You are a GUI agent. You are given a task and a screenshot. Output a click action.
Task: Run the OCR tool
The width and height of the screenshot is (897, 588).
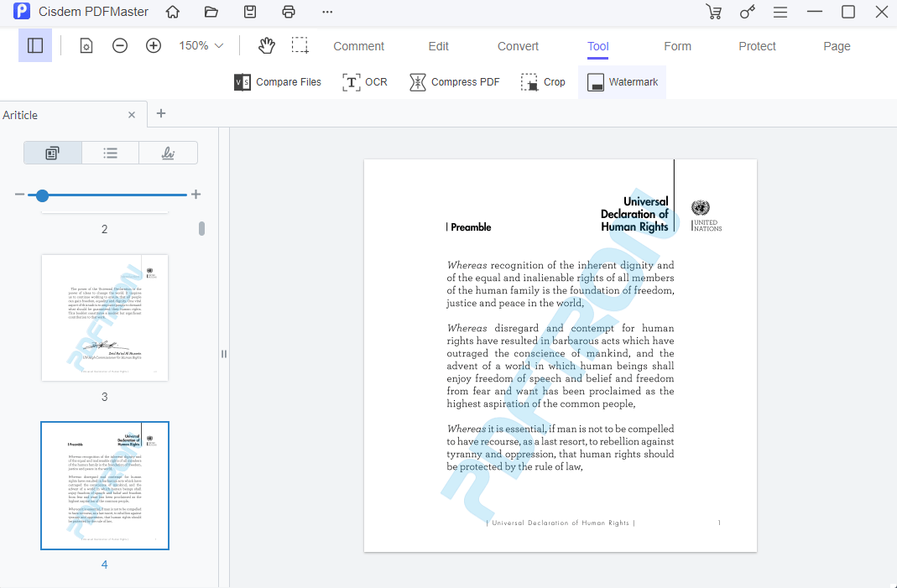coord(365,82)
